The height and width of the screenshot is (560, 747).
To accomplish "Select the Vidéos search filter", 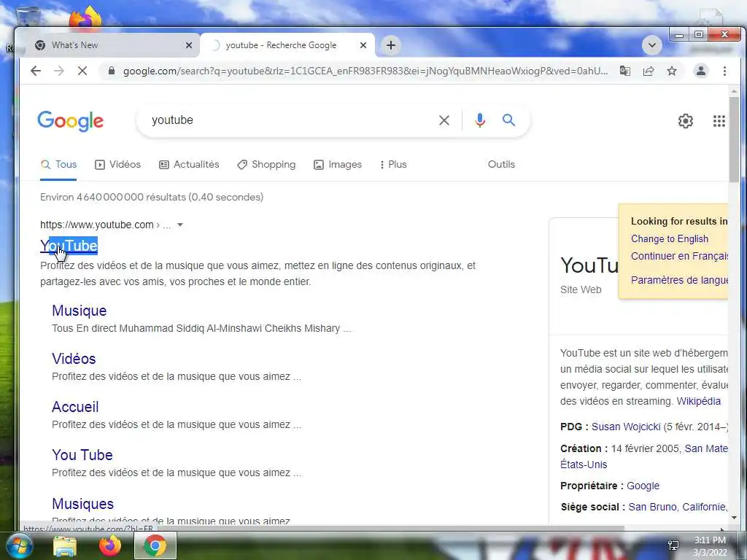I will point(117,164).
